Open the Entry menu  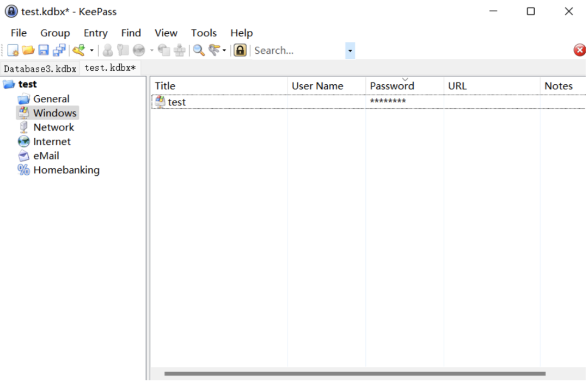[x=96, y=33]
